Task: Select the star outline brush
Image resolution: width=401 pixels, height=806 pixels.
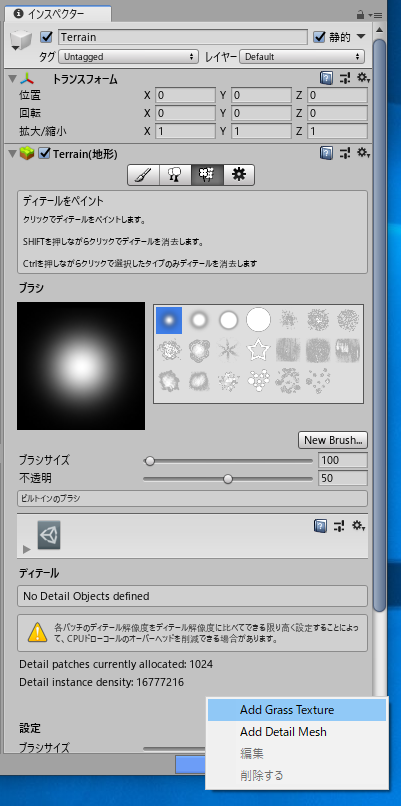Action: click(x=258, y=350)
